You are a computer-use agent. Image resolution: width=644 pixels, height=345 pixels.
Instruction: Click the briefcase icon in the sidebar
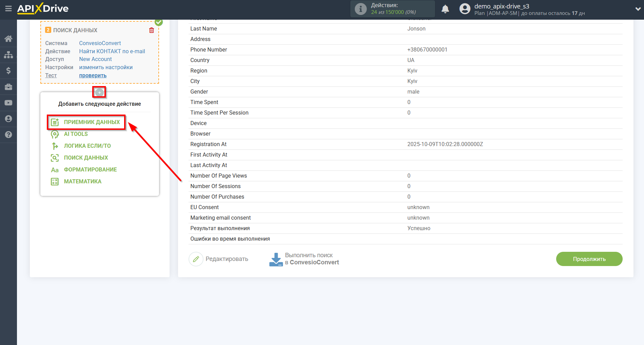(8, 87)
